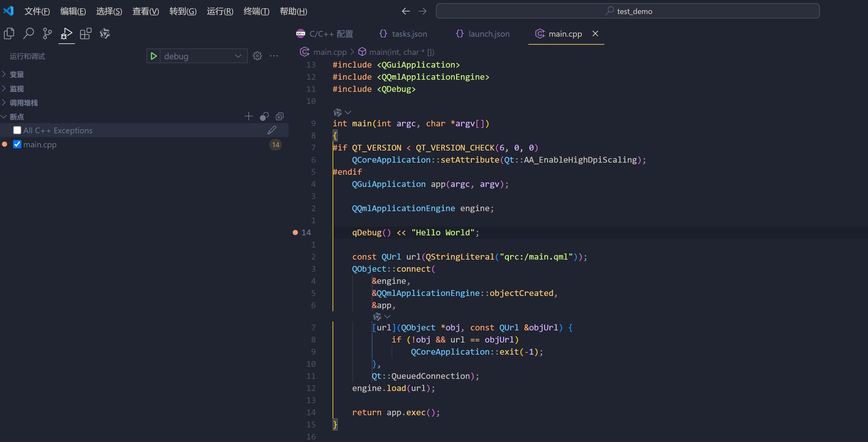The height and width of the screenshot is (442, 868).
Task: Go forward with the right arrow
Action: click(x=422, y=11)
